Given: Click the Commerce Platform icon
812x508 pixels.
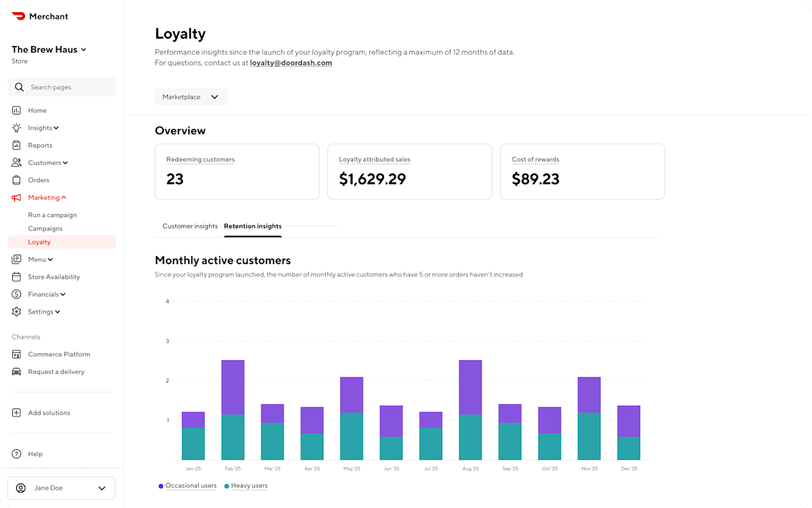Looking at the screenshot, I should 16,354.
